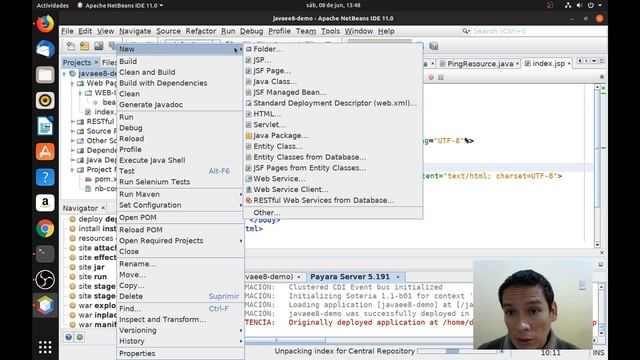
Task: Open the Refactor menu
Action: pos(200,31)
